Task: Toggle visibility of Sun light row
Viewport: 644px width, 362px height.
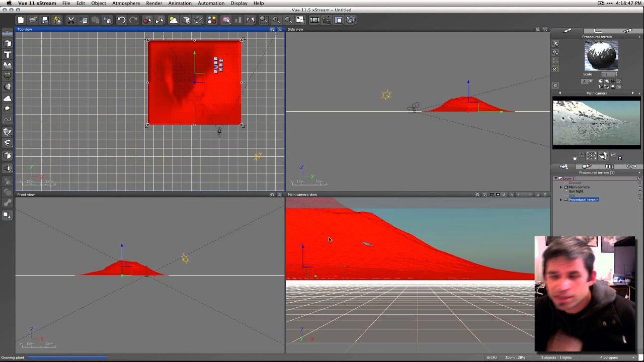Action: click(640, 191)
